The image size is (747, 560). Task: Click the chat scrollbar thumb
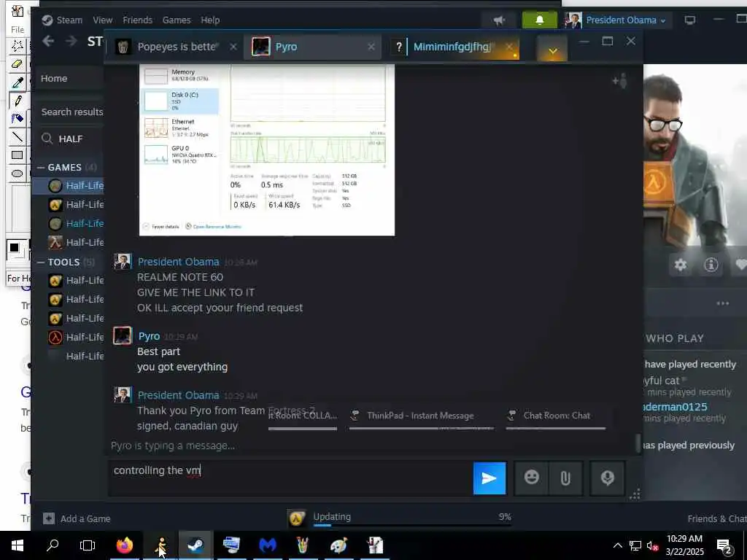pyautogui.click(x=638, y=443)
